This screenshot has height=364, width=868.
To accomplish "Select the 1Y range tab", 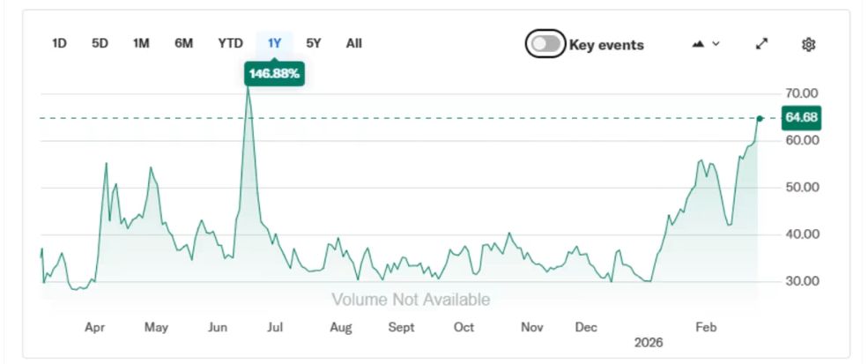I will tap(274, 43).
